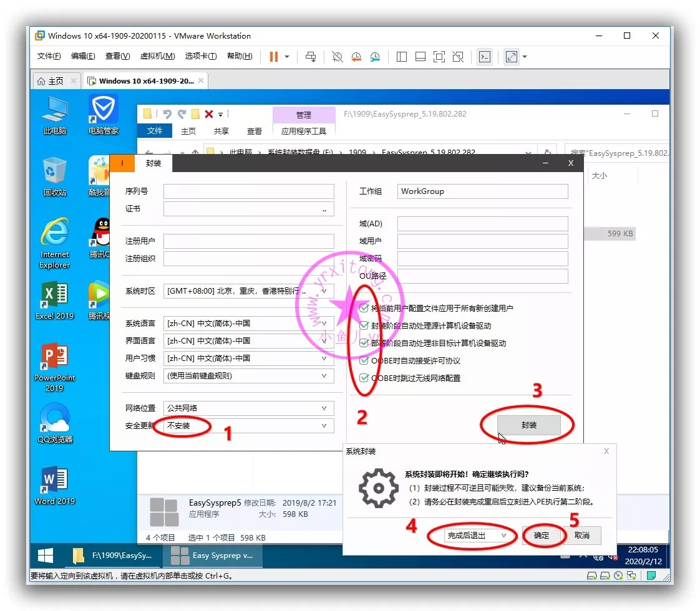Image resolution: width=700 pixels, height=611 pixels.
Task: Expand the 网络位置 dropdown showing 公共网络
Action: [247, 408]
